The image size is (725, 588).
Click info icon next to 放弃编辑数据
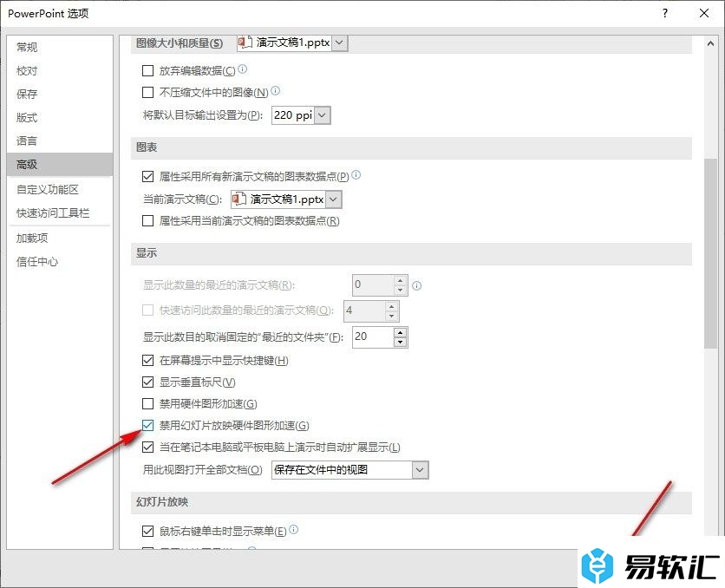(x=242, y=69)
